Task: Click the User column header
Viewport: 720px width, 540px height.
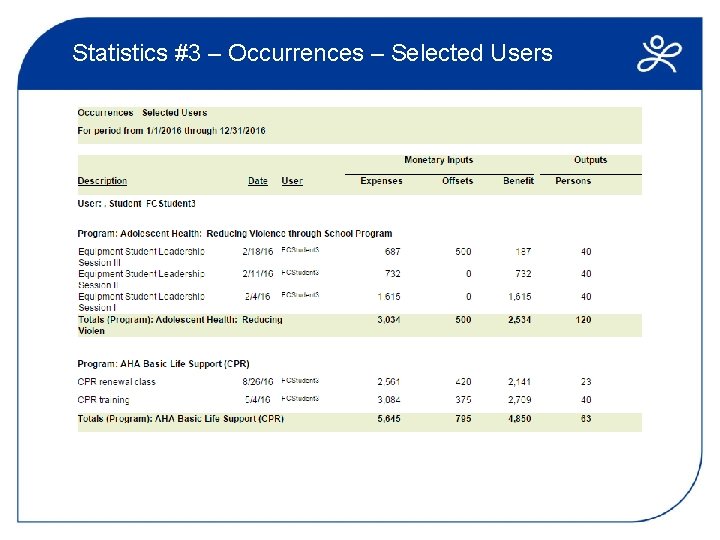Action: 292,181
